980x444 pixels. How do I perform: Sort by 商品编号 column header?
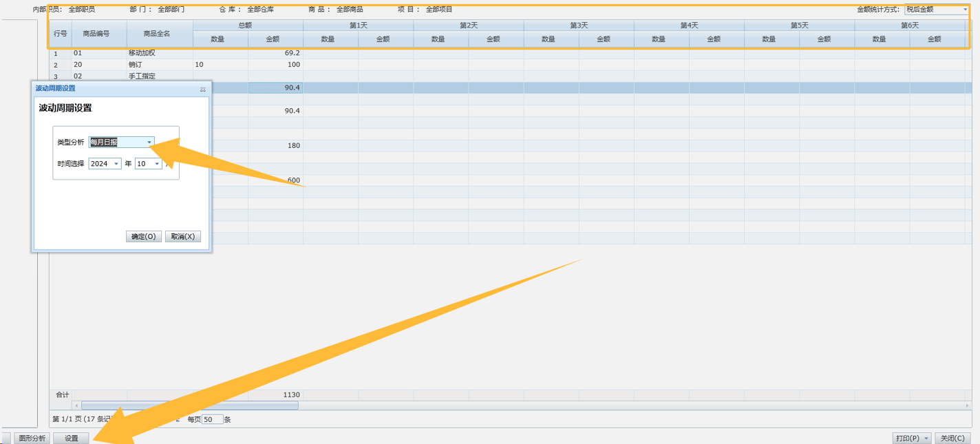click(96, 34)
